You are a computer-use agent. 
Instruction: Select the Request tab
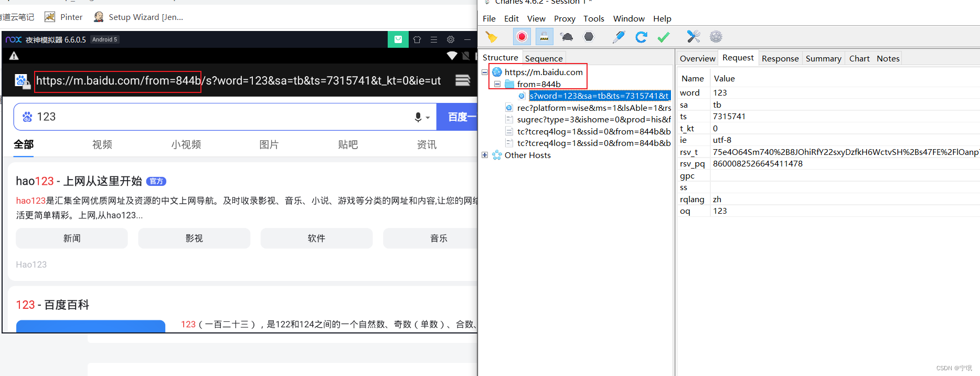[x=738, y=58]
